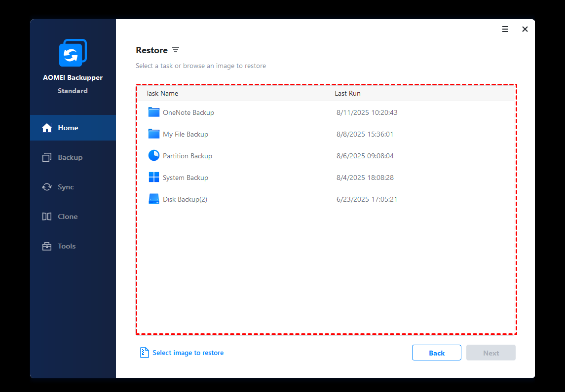Click the Backup icon in sidebar
Screen dimensions: 565x392
tap(47, 157)
